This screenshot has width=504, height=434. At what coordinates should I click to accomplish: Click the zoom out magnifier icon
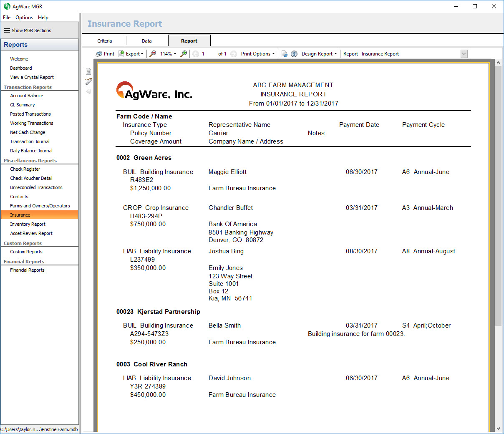pyautogui.click(x=153, y=54)
